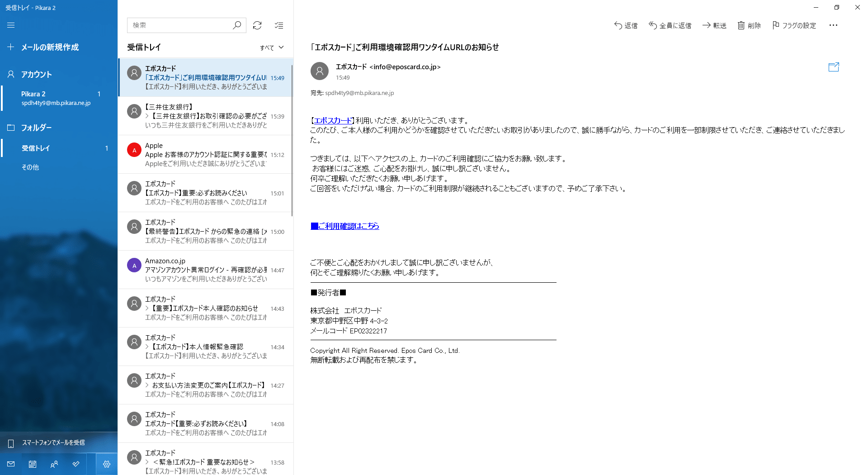This screenshot has width=868, height=475.
Task: Open the more actions ellipsis menu
Action: pyautogui.click(x=833, y=25)
